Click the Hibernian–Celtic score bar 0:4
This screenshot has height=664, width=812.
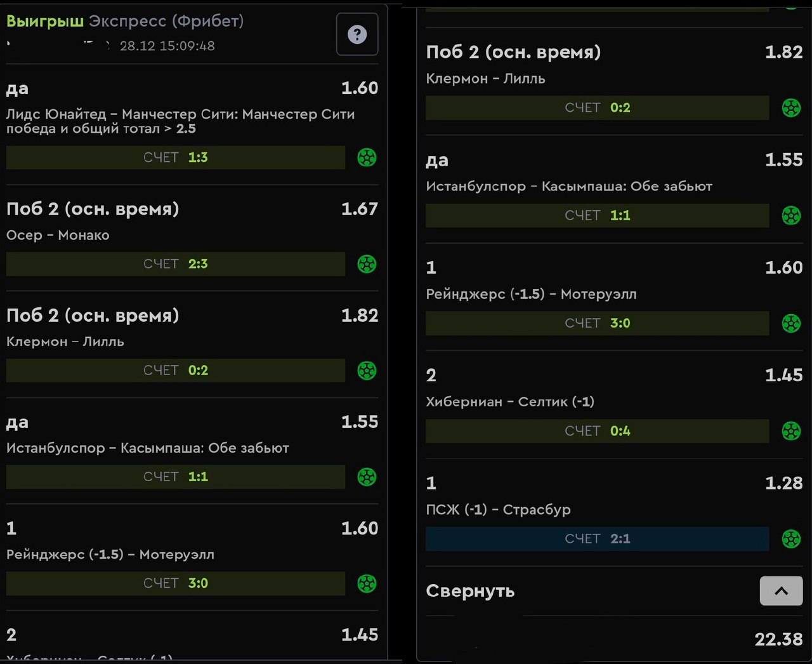point(597,431)
